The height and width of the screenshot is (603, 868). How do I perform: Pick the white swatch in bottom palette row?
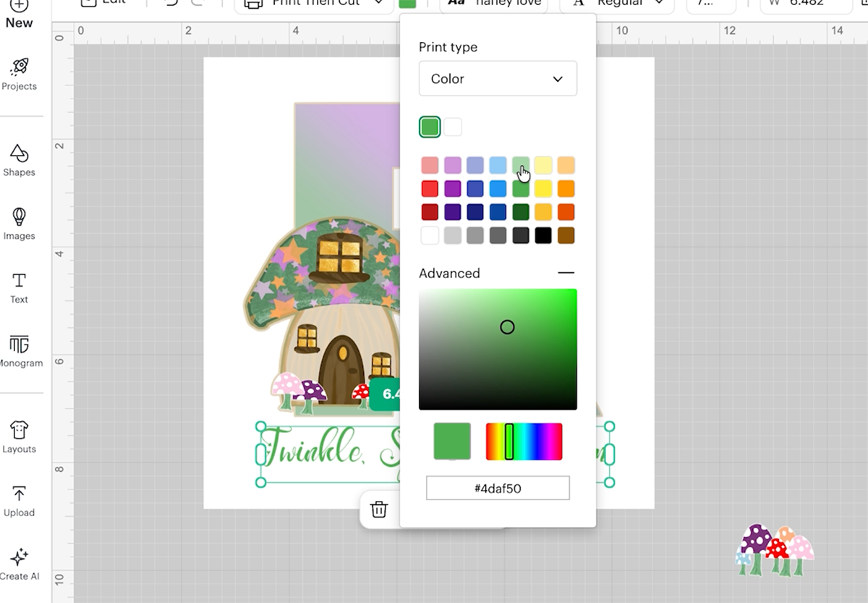click(x=430, y=235)
